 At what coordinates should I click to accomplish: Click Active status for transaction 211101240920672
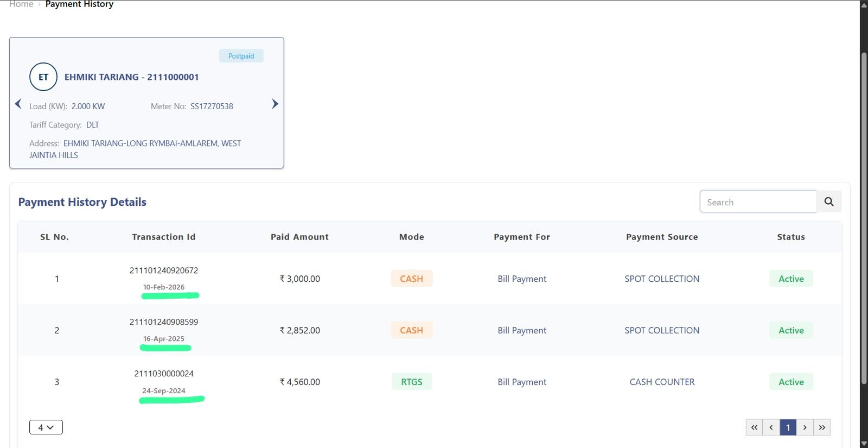(x=791, y=279)
